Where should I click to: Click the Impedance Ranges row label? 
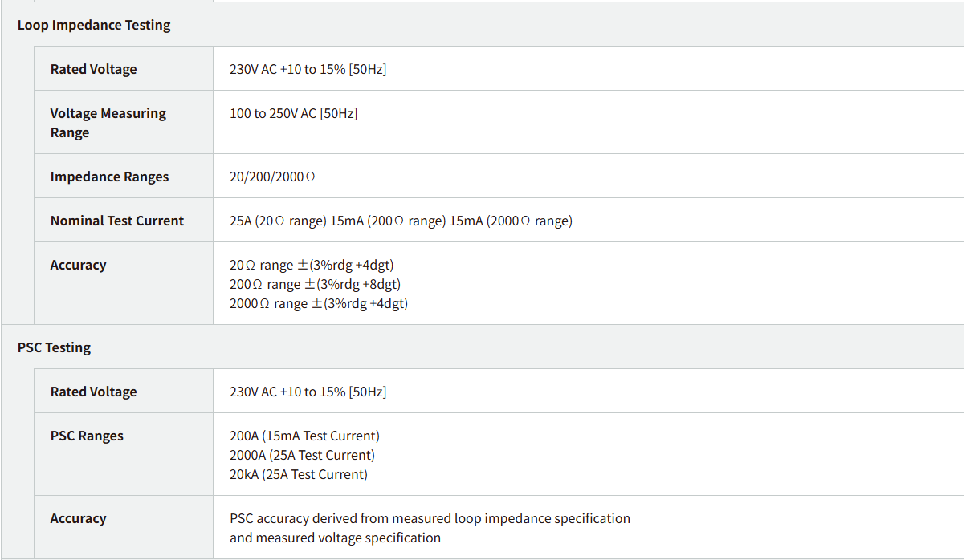click(x=109, y=177)
